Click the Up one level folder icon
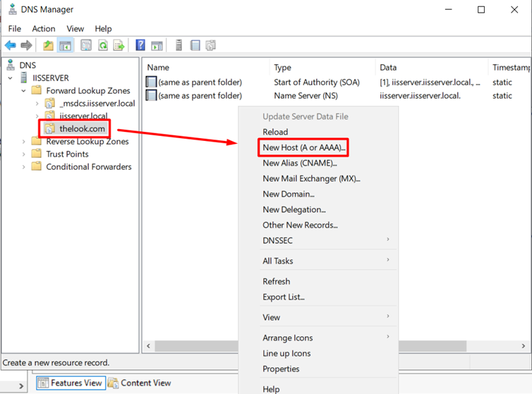Screen dimensions: 532x394 point(48,45)
